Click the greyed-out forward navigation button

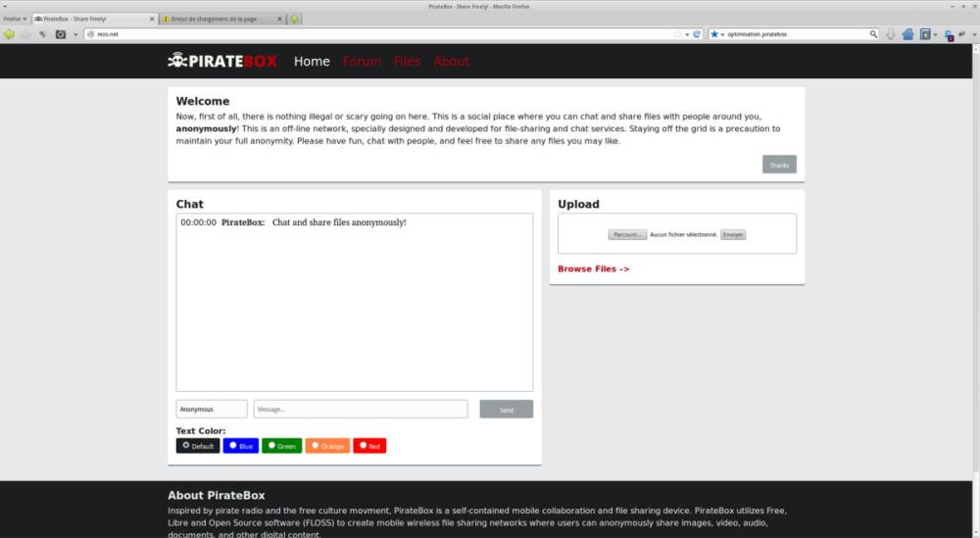click(x=25, y=34)
